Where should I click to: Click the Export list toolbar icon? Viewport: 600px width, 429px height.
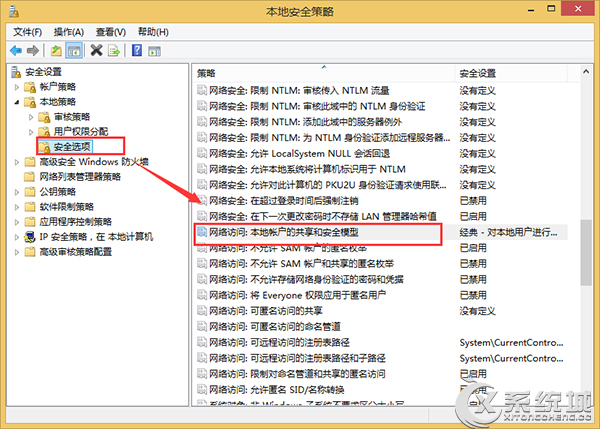114,51
